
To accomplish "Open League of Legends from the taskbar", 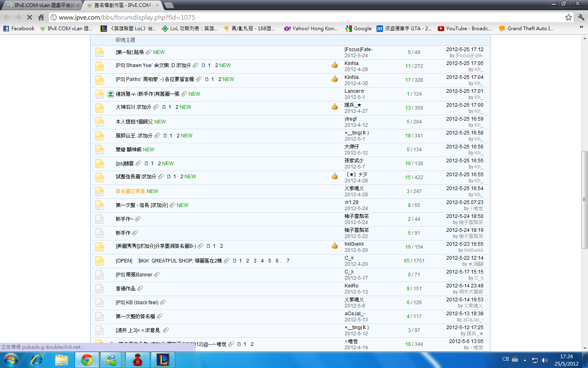I will 163,360.
